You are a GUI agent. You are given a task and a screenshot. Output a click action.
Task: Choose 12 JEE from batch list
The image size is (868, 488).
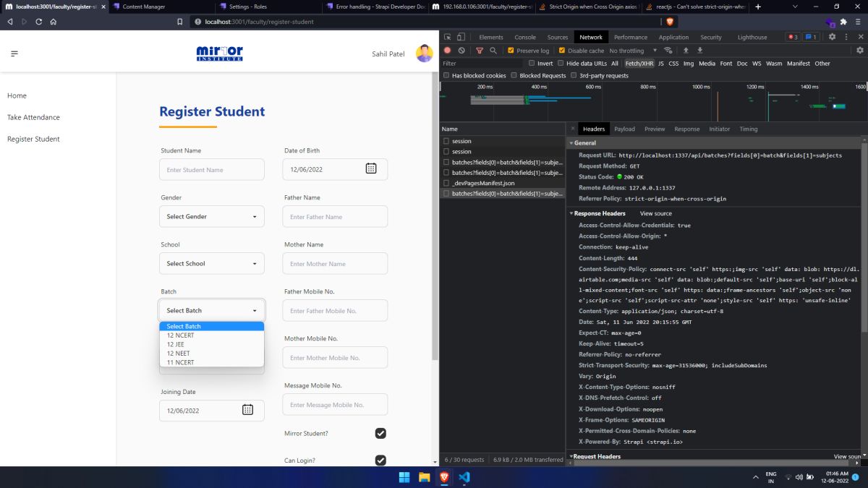[x=212, y=344]
